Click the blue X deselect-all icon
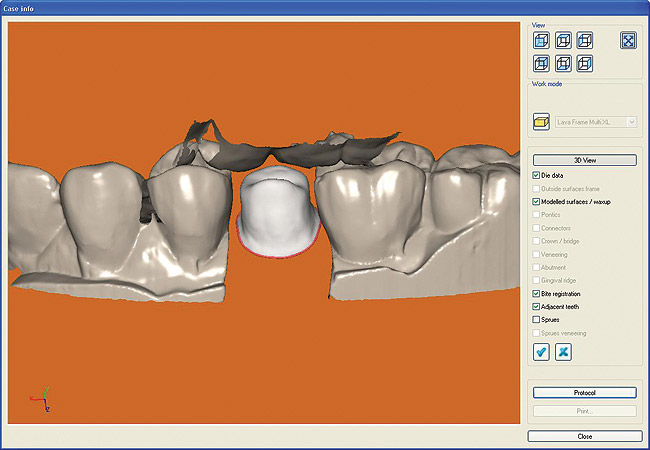 (x=563, y=352)
